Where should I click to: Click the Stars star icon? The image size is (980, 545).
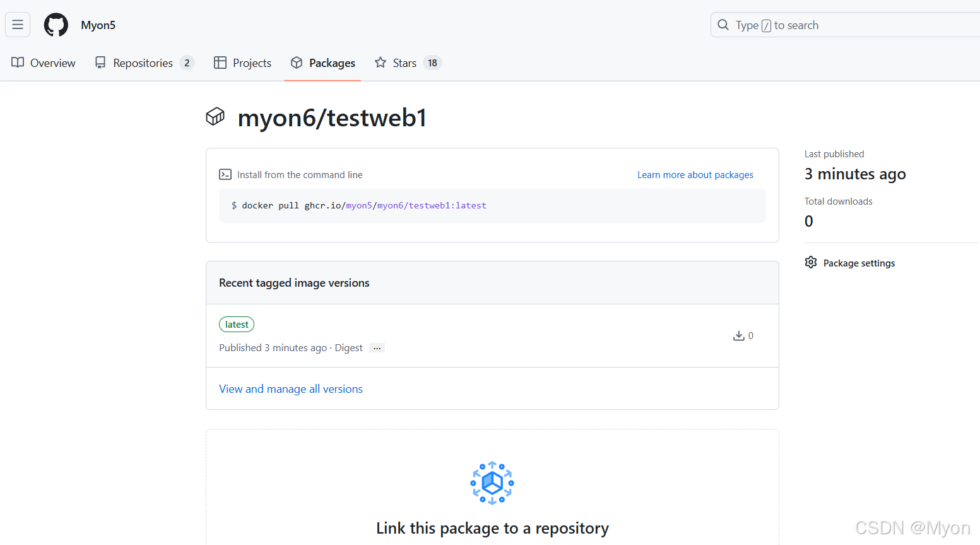381,63
